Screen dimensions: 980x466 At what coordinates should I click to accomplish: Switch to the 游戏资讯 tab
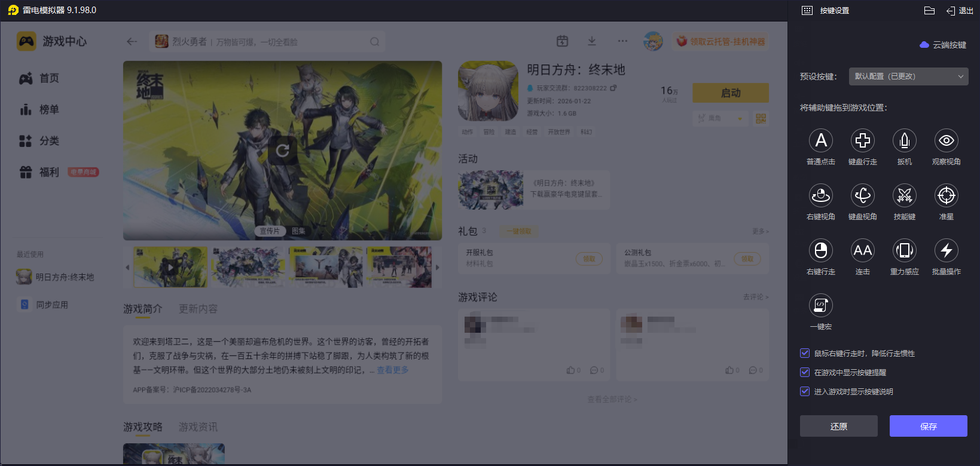coord(198,427)
